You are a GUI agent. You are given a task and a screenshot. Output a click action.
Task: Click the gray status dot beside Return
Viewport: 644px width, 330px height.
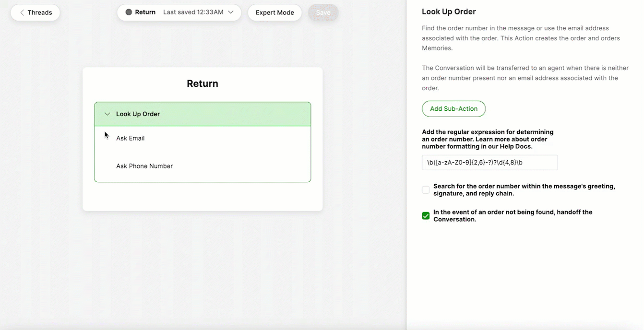pos(129,12)
